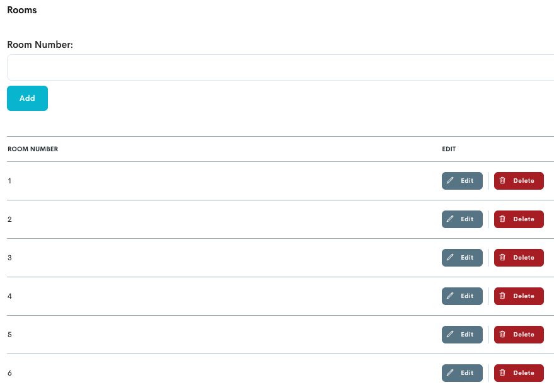Select the row for room 1

coord(189,181)
